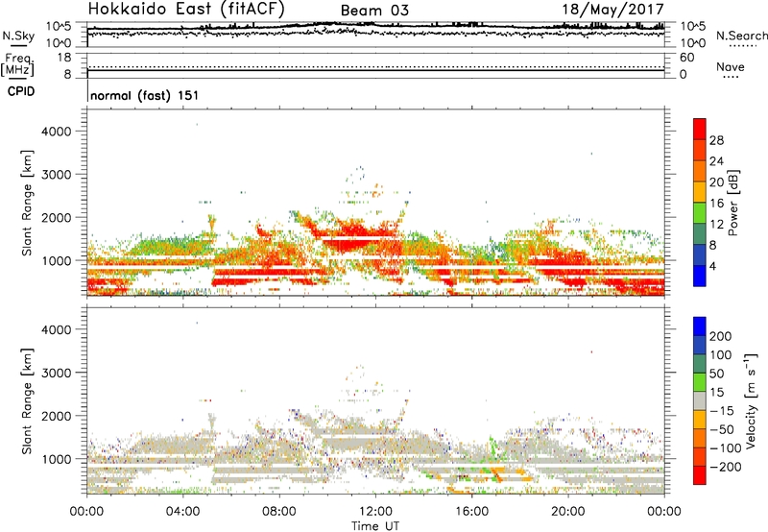The height and width of the screenshot is (532, 768).
Task: Select the "16" tick on power colorbar
Action: coord(716,204)
